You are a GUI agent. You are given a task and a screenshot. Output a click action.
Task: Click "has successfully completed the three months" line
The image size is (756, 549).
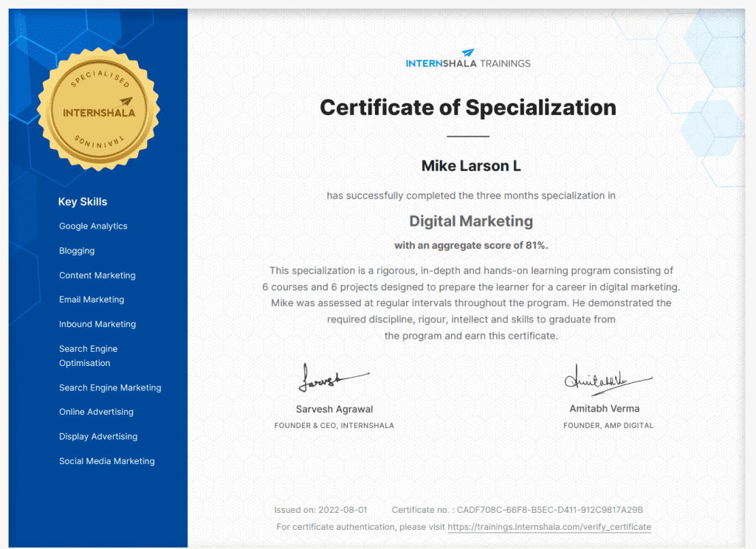[471, 196]
